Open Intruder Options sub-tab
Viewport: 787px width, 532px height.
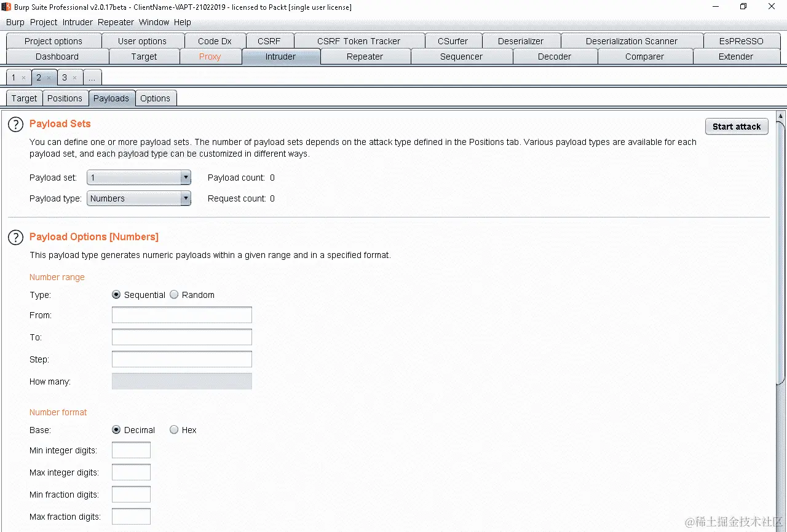click(x=155, y=98)
